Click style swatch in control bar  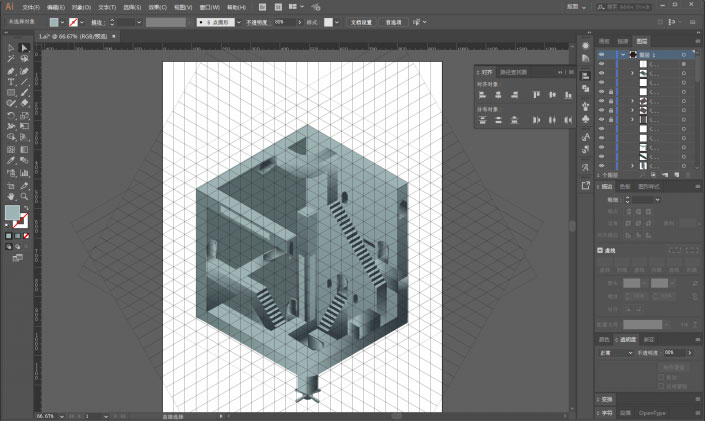329,22
